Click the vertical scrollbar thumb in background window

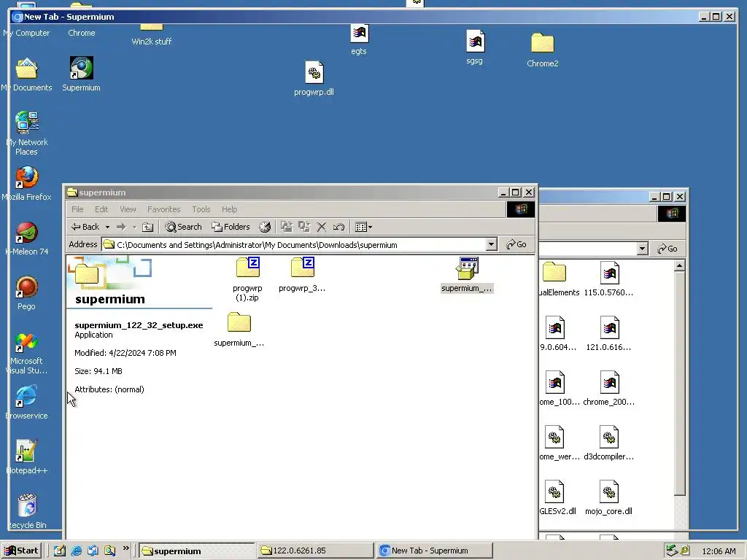pos(680,384)
